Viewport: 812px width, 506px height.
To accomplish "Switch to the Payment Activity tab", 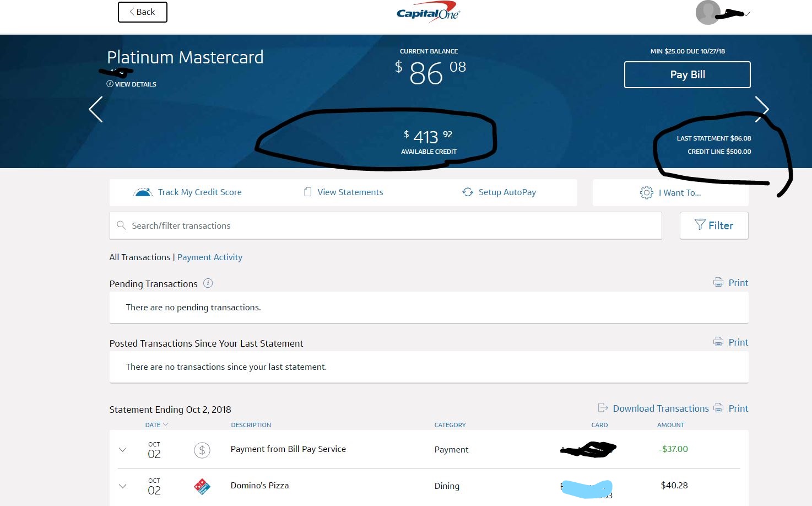I will 210,257.
